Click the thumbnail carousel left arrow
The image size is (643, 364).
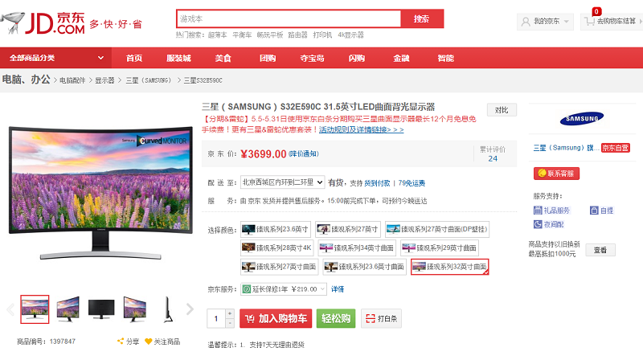pos(10,309)
